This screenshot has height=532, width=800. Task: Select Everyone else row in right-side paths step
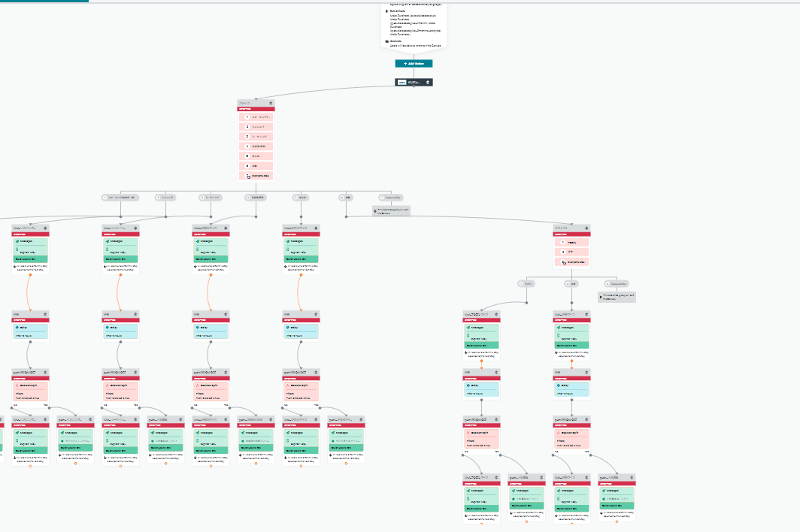[572, 261]
